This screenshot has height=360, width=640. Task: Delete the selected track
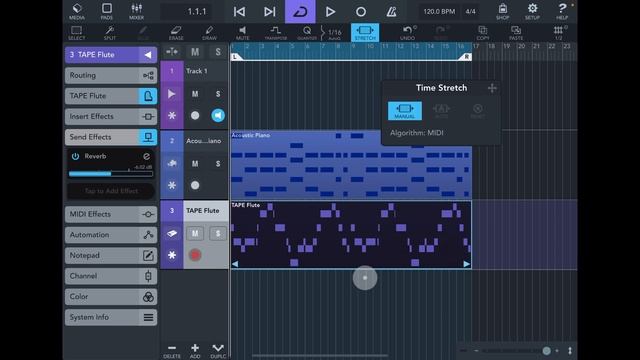(x=172, y=350)
